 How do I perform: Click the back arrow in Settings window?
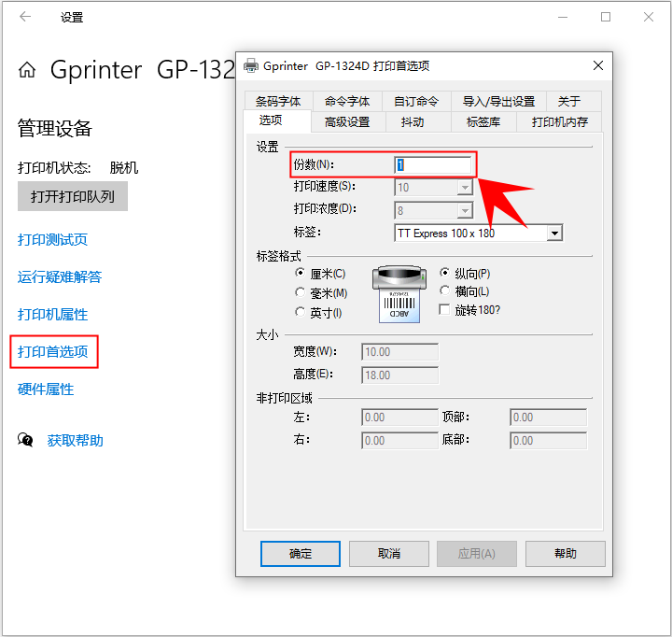tap(25, 17)
